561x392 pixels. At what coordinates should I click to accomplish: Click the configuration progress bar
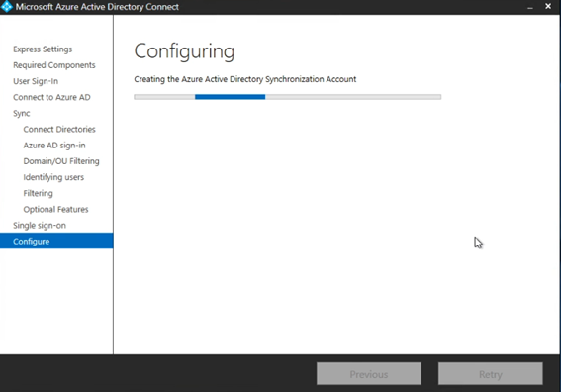pyautogui.click(x=288, y=97)
